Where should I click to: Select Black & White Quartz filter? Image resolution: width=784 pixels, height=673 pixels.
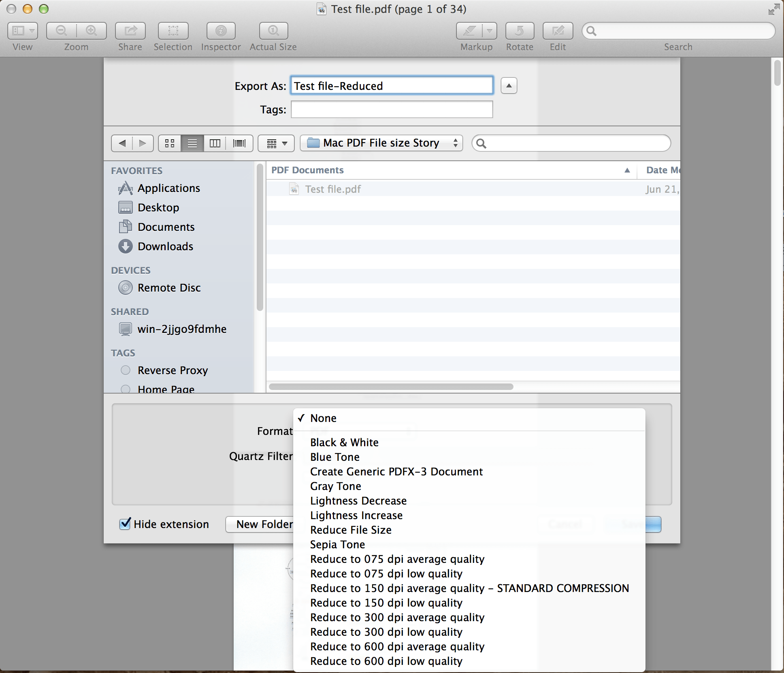(344, 442)
